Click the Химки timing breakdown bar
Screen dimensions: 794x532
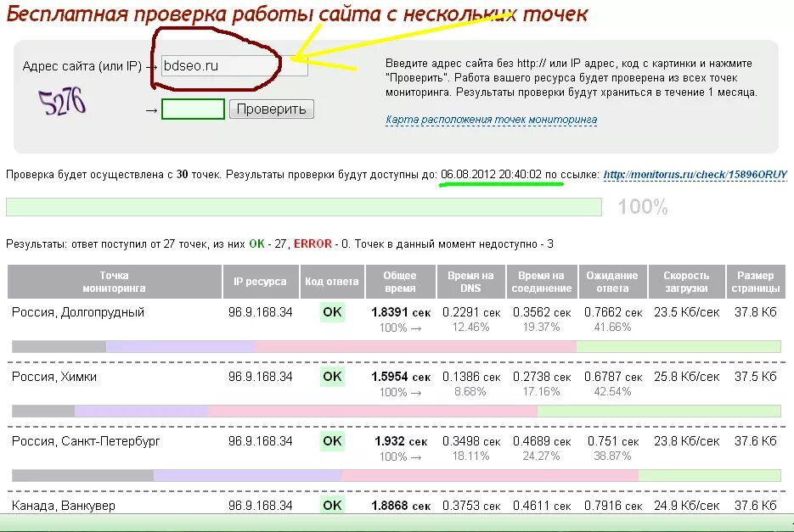(397, 411)
